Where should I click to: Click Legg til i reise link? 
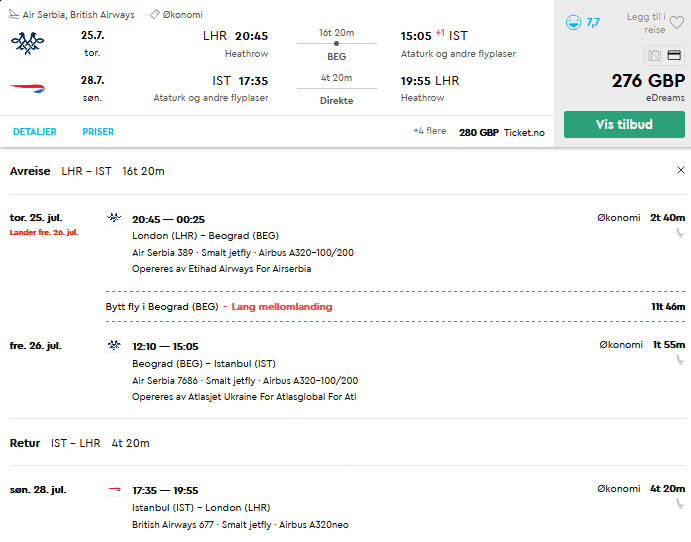[x=646, y=23]
